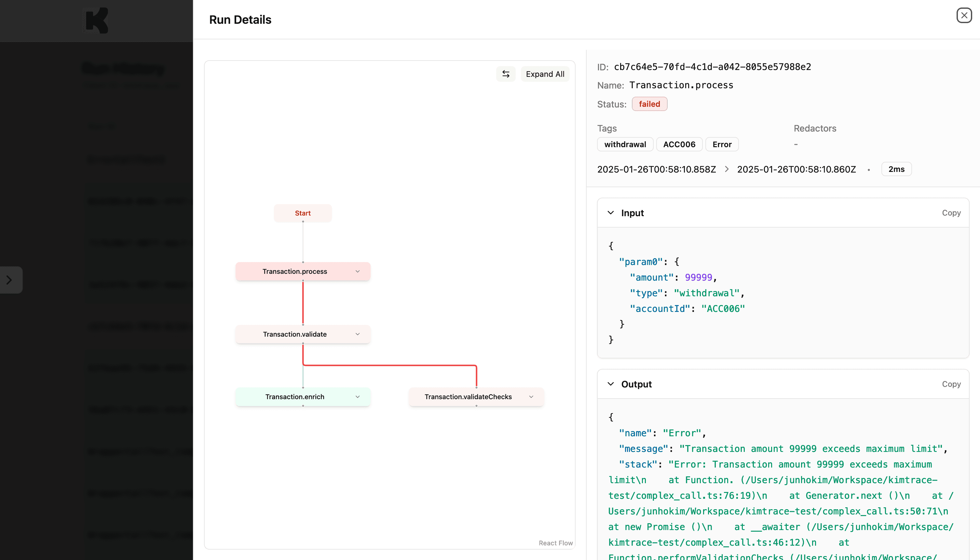Open the React Flow attribution link

click(x=555, y=543)
